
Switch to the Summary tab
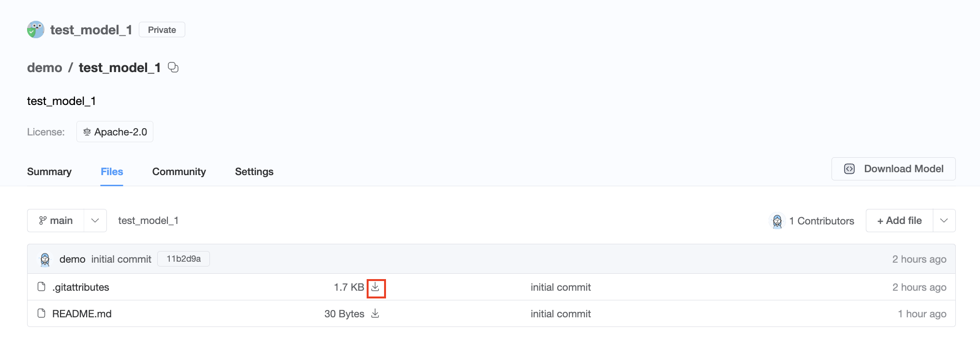(49, 172)
